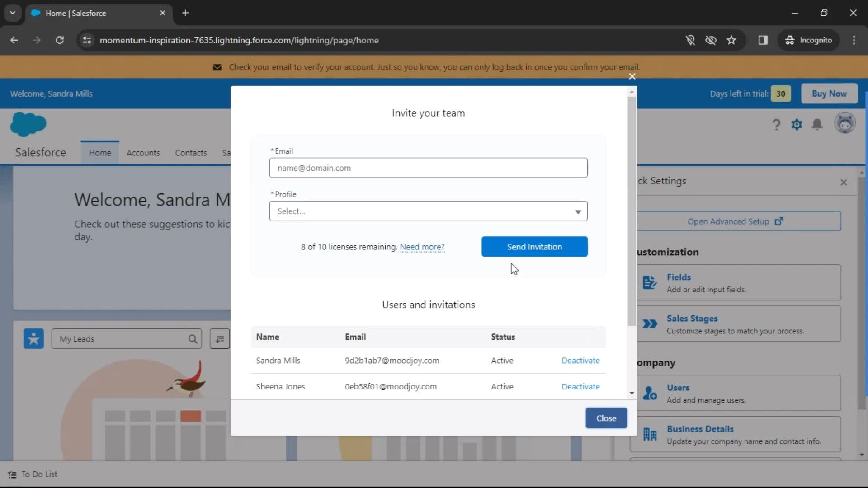The height and width of the screenshot is (488, 868).
Task: Click the Buy Now button
Action: coord(829,94)
